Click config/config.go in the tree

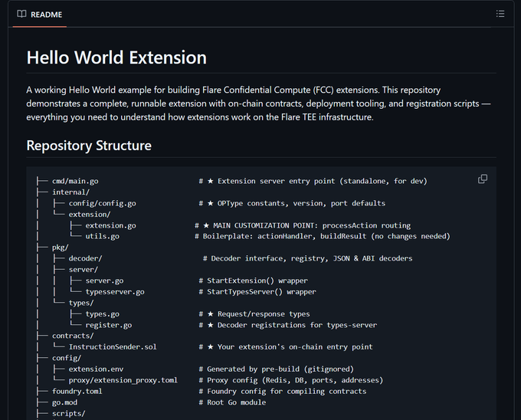(103, 203)
